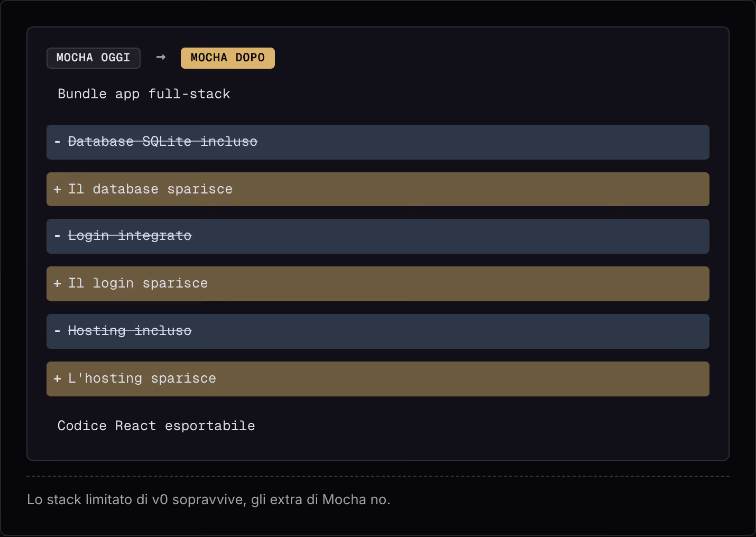Select the MOCHA OGGI badge
The height and width of the screenshot is (537, 756).
pyautogui.click(x=94, y=58)
